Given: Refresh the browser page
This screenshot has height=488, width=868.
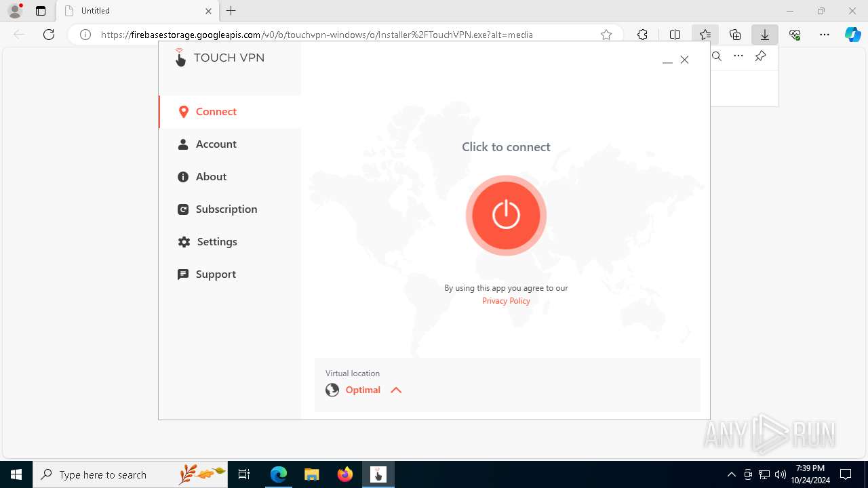Looking at the screenshot, I should click(49, 35).
